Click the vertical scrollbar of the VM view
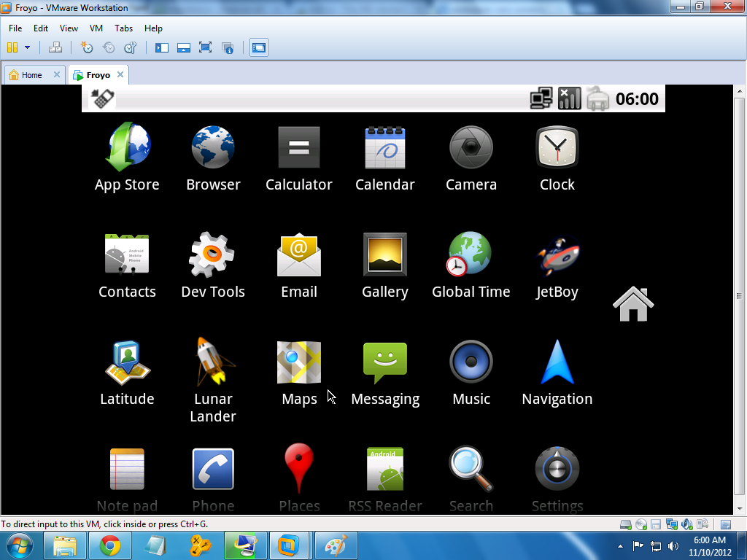The height and width of the screenshot is (560, 747). pyautogui.click(x=739, y=295)
